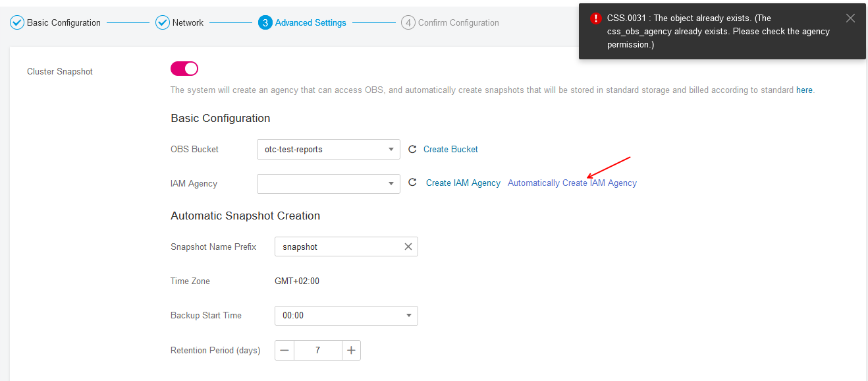Screen dimensions: 868x381
Task: Increase Retention Period using the plus stepper
Action: (x=351, y=350)
